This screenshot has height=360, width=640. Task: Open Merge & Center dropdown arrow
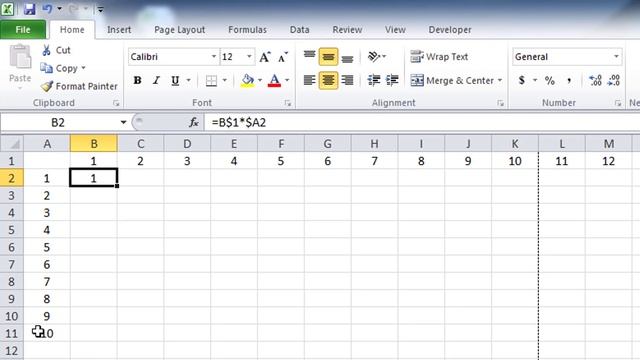click(500, 80)
